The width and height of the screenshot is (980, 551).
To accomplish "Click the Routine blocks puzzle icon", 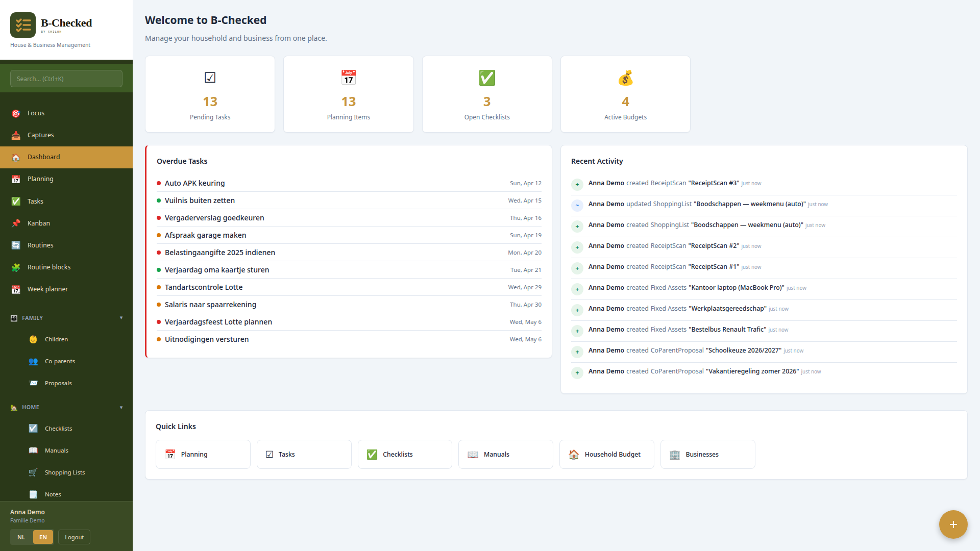I will pos(16,267).
